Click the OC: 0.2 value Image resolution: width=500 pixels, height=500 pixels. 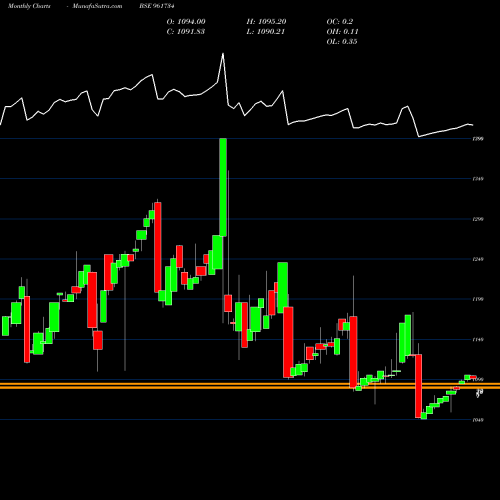coord(340,22)
